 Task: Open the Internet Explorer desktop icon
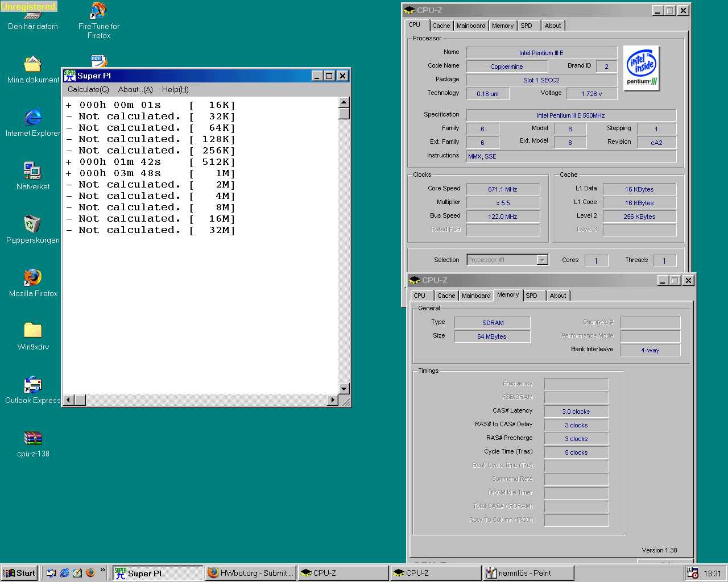point(33,118)
